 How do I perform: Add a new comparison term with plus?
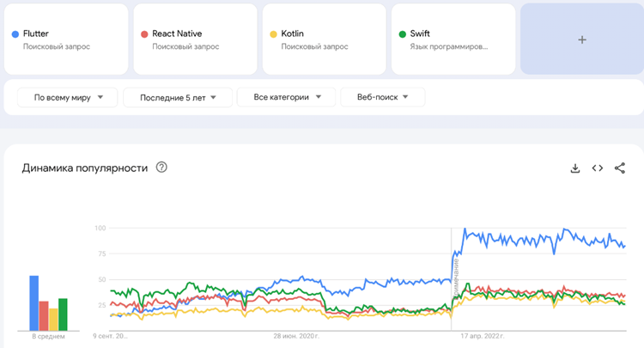click(582, 40)
